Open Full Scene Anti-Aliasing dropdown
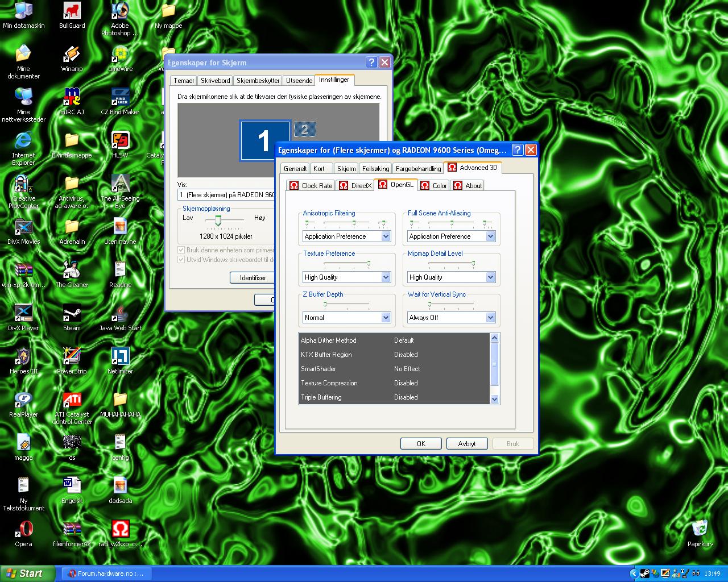Image resolution: width=728 pixels, height=582 pixels. coord(490,236)
